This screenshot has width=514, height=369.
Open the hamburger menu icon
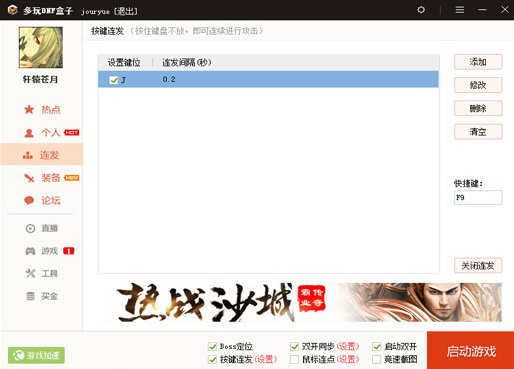tap(460, 10)
